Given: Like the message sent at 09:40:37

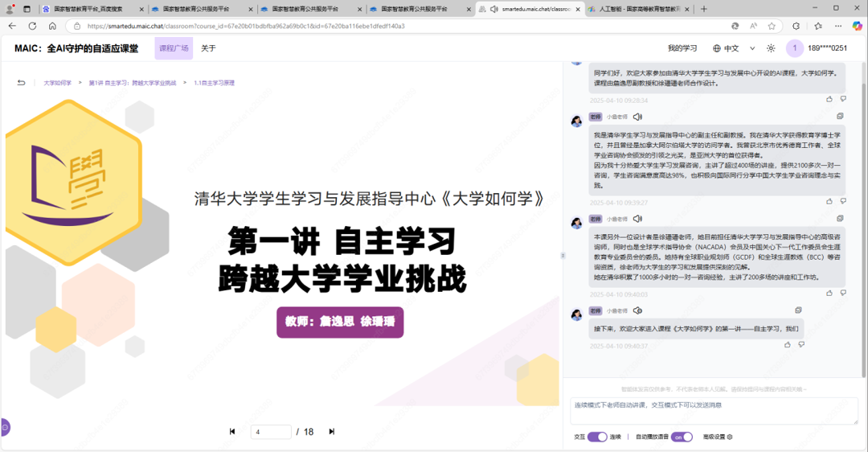Looking at the screenshot, I should point(788,344).
